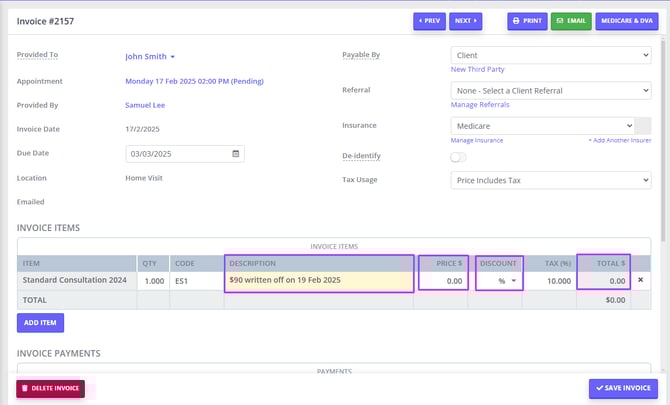Viewport: 670px width, 405px height.
Task: Save the invoice
Action: [x=623, y=388]
